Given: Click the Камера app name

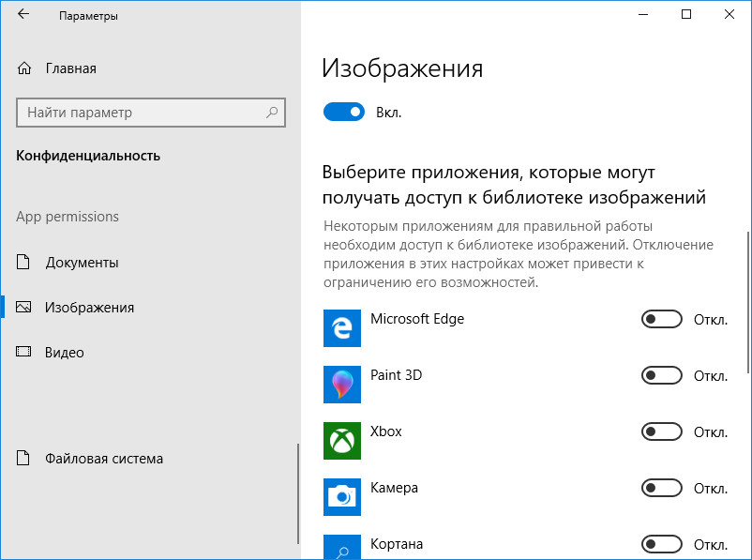Looking at the screenshot, I should [x=394, y=488].
